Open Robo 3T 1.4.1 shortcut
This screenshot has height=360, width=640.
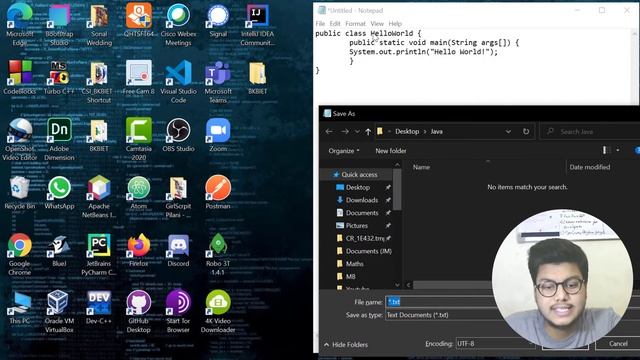coord(218,254)
